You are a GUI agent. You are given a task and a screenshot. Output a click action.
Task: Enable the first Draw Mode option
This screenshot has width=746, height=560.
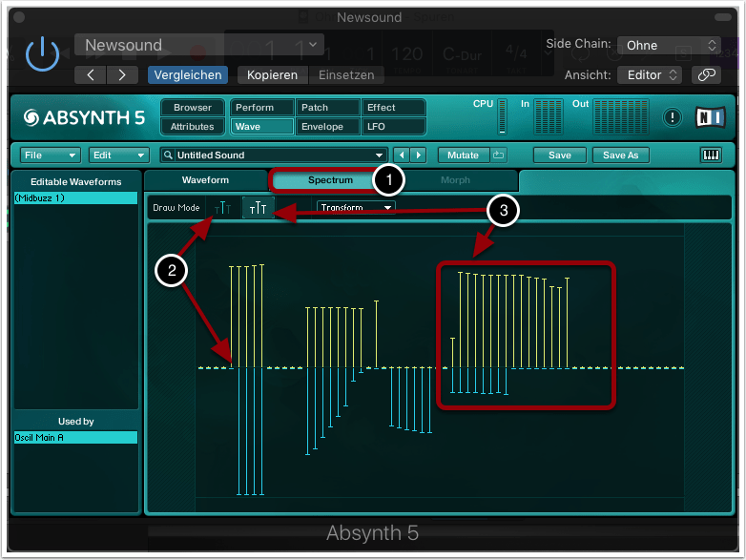222,207
